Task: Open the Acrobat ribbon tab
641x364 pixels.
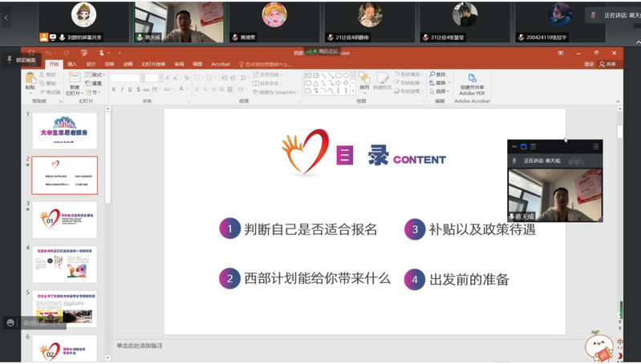Action: pyautogui.click(x=220, y=64)
